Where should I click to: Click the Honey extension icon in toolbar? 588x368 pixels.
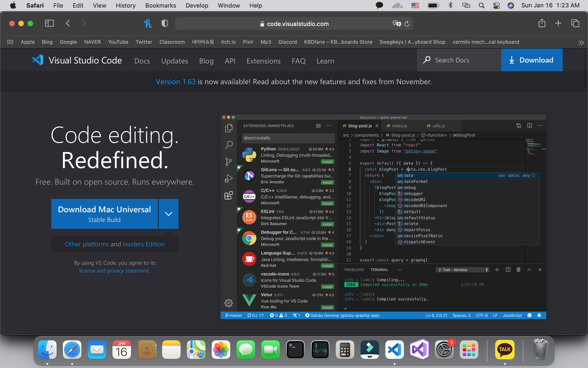click(x=148, y=23)
